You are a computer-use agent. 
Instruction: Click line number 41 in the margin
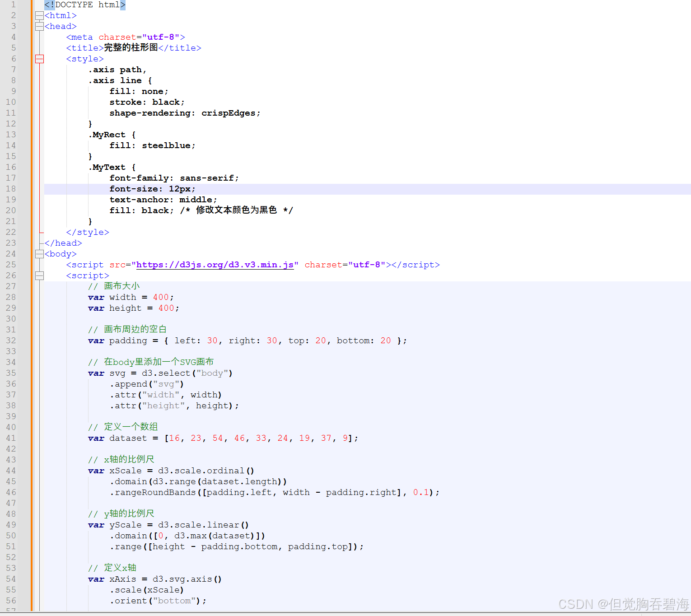coord(11,438)
